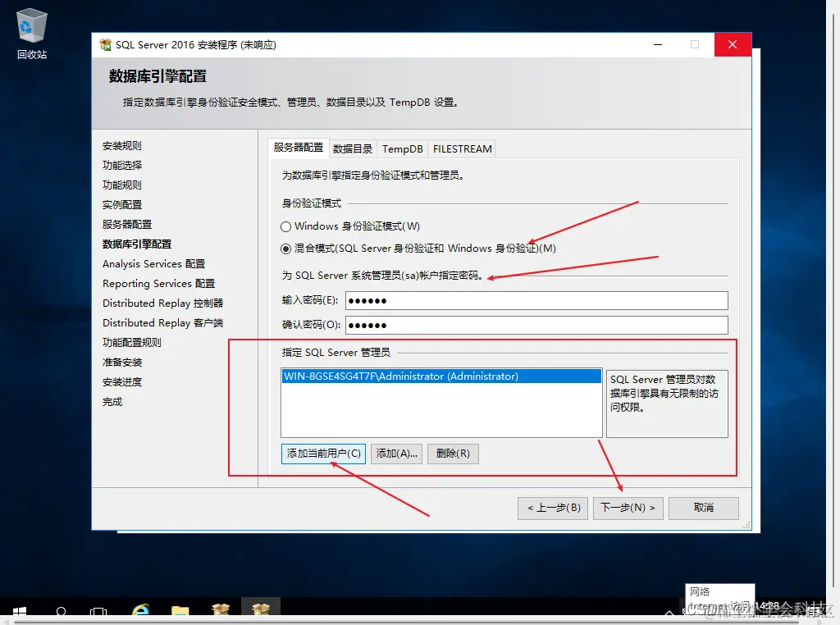840x625 pixels.
Task: Click SQL Server 管理员 description text box
Action: click(x=667, y=404)
